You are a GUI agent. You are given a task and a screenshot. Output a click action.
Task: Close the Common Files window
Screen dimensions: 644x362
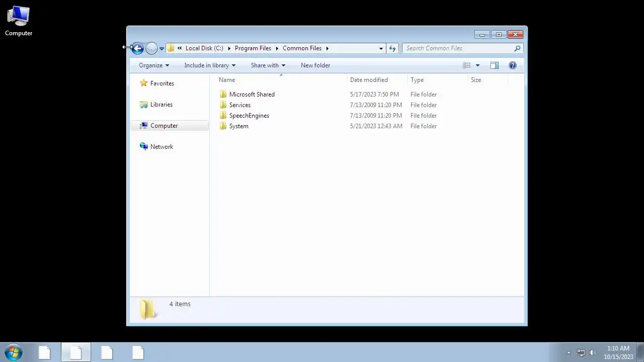(x=515, y=35)
